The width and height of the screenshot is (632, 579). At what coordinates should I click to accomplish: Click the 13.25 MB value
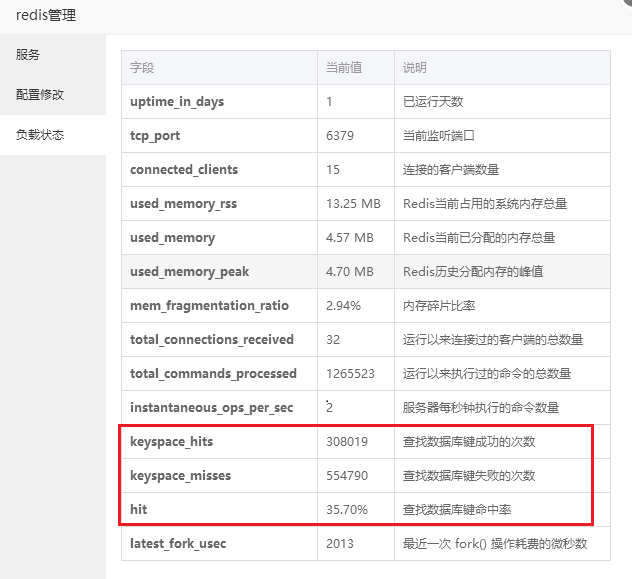tap(353, 204)
